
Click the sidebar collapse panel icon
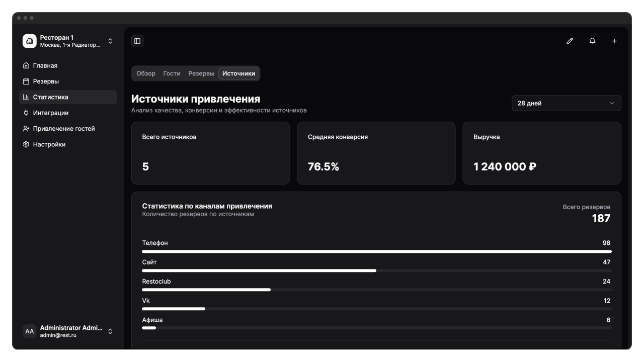[137, 41]
